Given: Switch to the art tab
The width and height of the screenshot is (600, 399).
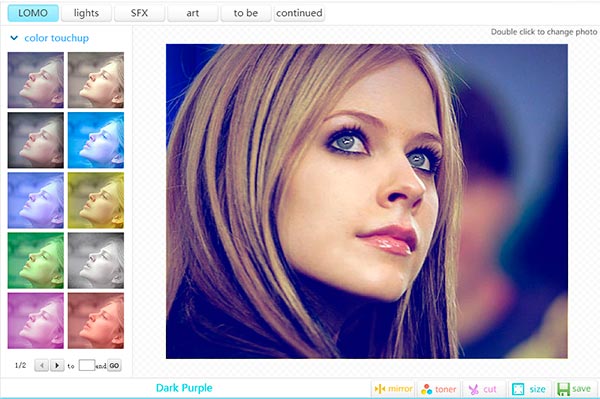Looking at the screenshot, I should pyautogui.click(x=192, y=13).
